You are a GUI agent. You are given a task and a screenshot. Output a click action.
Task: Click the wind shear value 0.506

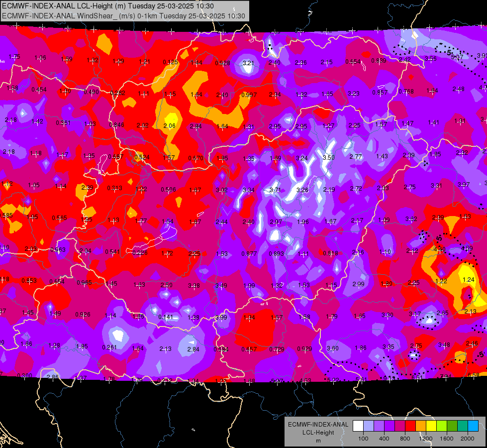[168, 189]
